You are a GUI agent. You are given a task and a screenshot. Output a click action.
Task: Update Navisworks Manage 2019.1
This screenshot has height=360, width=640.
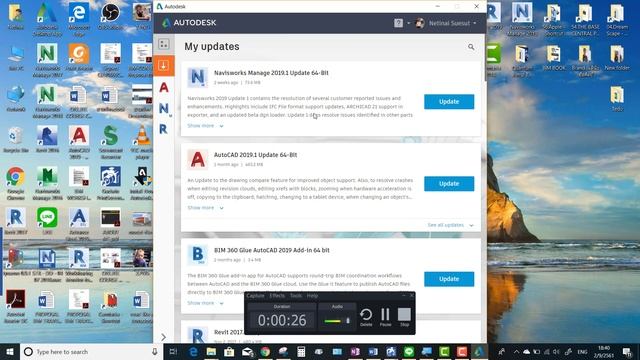coord(449,102)
